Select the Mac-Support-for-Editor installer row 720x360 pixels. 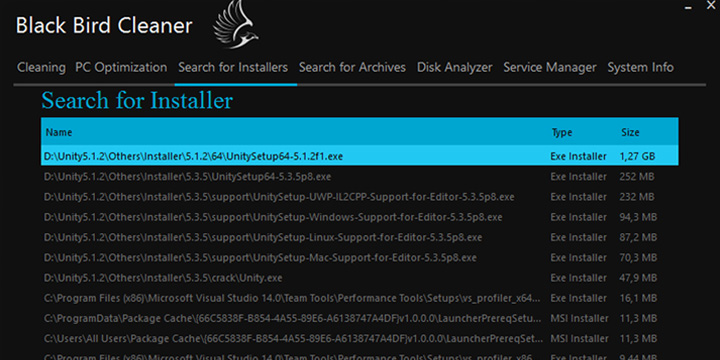coord(360,258)
